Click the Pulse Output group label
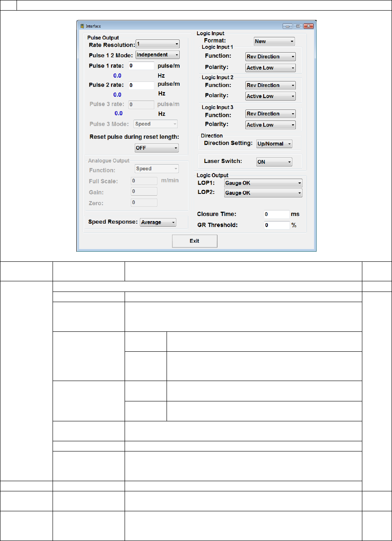Viewport: 392px width, 541px height. (103, 38)
